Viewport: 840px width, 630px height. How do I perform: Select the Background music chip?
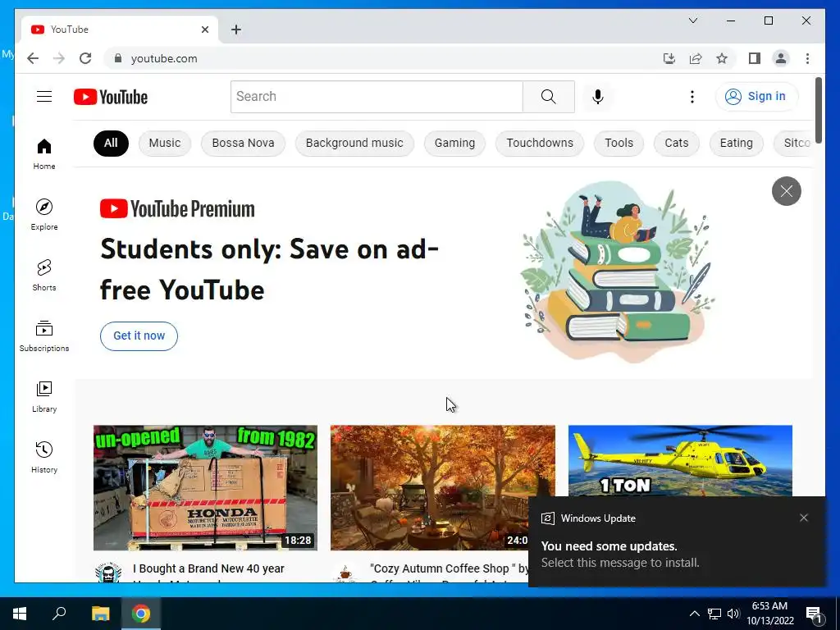tap(354, 143)
